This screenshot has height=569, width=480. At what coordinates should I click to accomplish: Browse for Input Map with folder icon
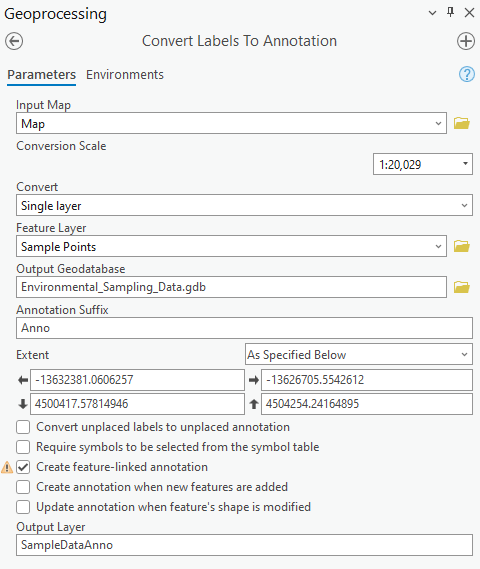pyautogui.click(x=461, y=123)
